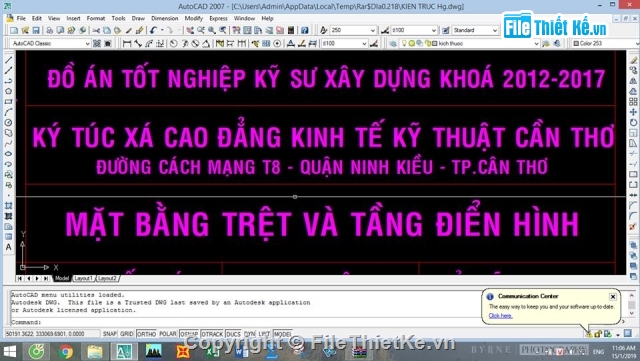Toggle OSNAP in status bar
Screen dimensions: 640x361
(189, 334)
